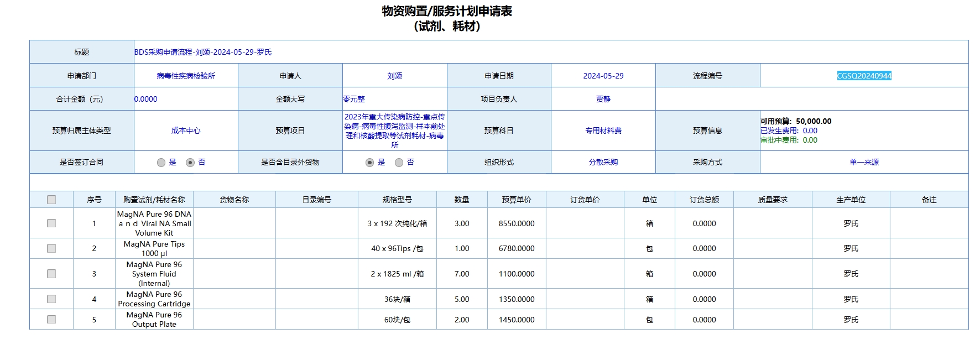This screenshot has width=980, height=339.
Task: Click the 病毒性疾病检验所 department link
Action: tap(186, 76)
